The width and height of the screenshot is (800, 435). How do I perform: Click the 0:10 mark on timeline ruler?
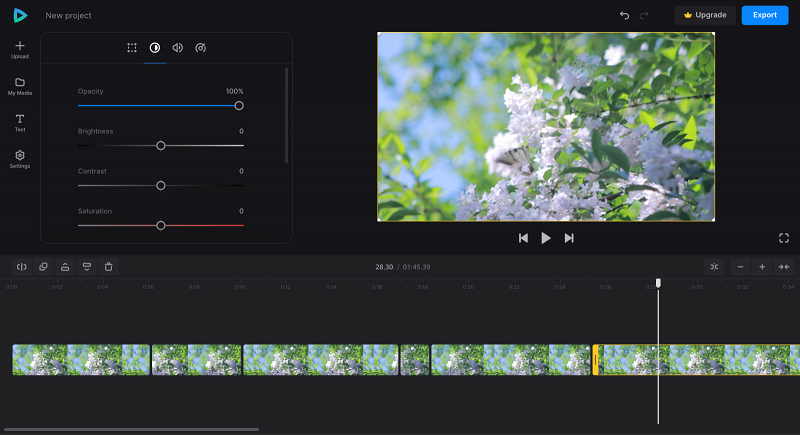click(240, 287)
